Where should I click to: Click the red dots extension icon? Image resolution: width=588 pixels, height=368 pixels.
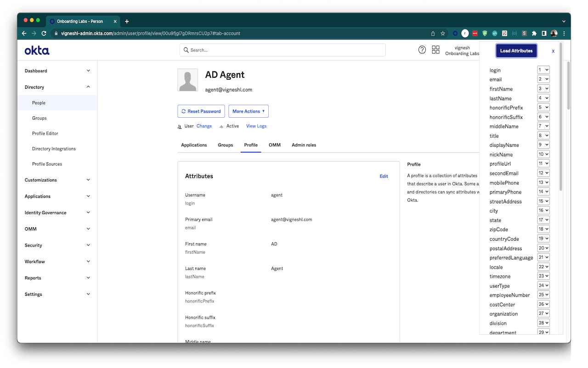(475, 33)
